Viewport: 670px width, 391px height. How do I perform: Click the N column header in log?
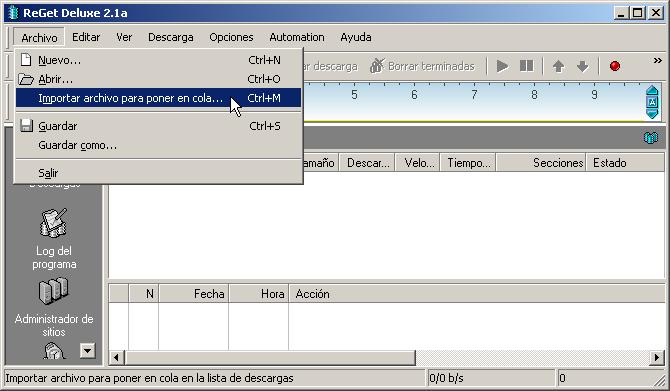click(144, 294)
